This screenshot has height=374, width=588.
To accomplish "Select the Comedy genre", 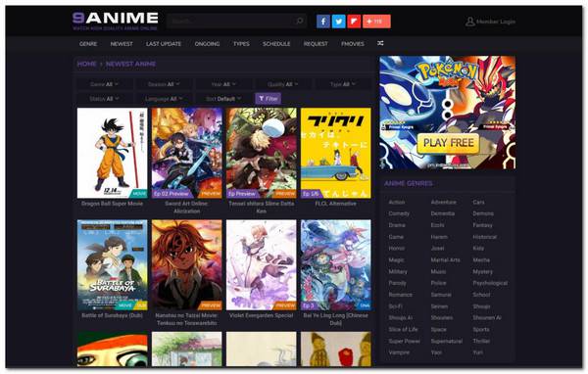I will (x=399, y=213).
